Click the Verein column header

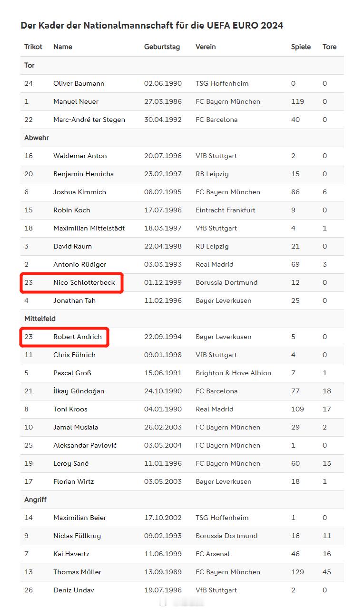[x=206, y=47]
